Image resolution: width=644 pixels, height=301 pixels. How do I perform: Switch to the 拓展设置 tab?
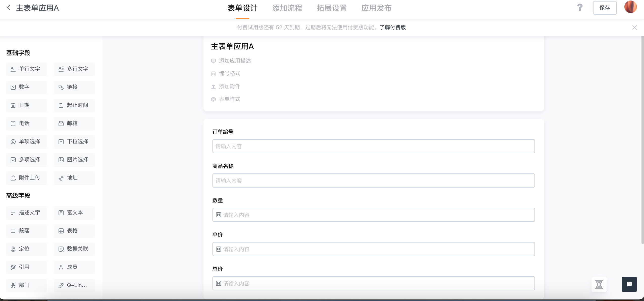point(332,8)
